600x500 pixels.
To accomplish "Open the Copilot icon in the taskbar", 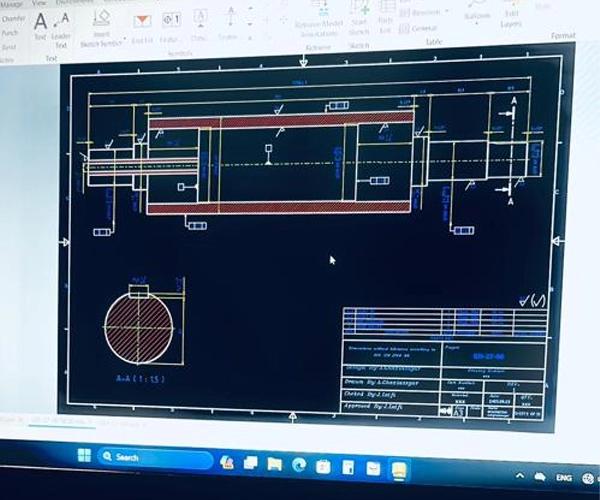I will [x=227, y=463].
